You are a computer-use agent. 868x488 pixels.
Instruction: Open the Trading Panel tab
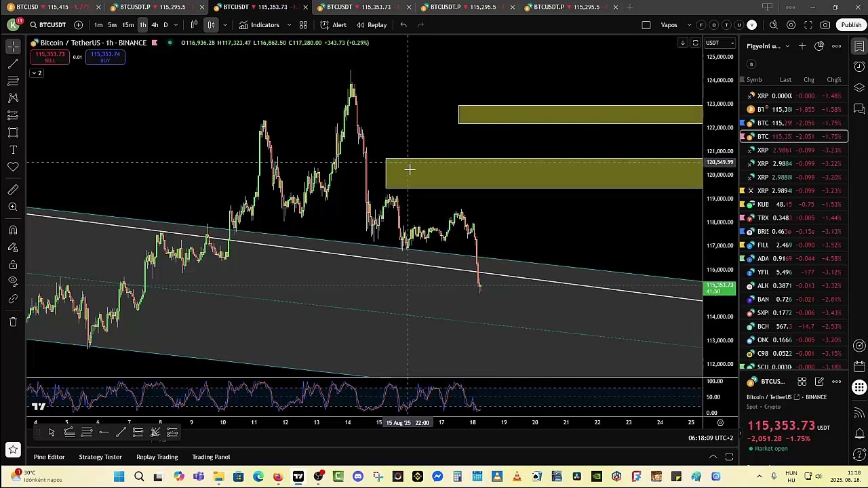click(x=211, y=457)
